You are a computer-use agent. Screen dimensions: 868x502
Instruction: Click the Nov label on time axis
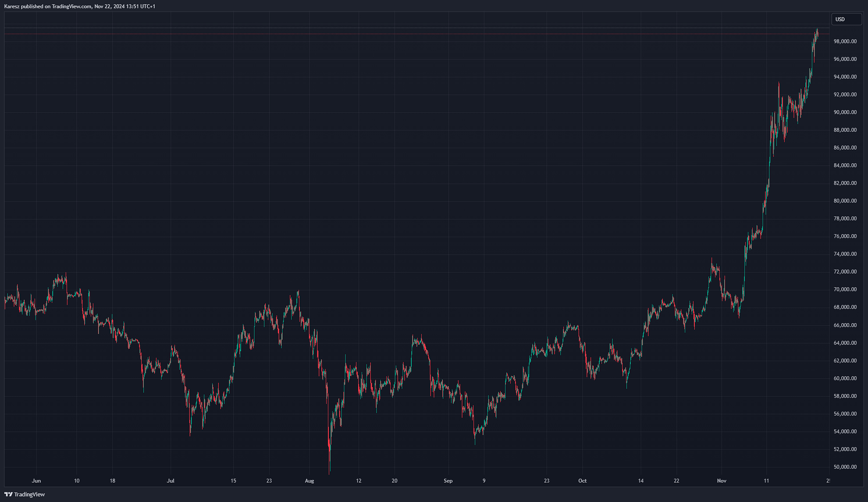[722, 481]
